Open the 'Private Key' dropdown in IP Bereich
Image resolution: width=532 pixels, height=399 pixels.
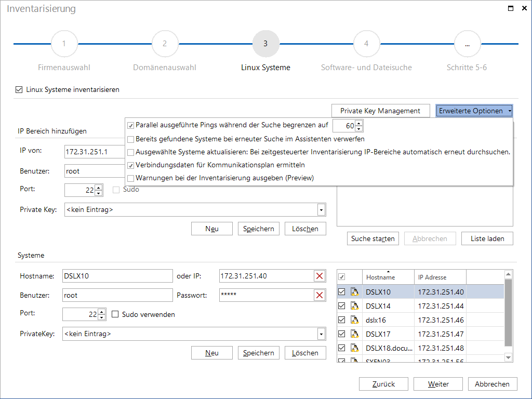(x=321, y=210)
